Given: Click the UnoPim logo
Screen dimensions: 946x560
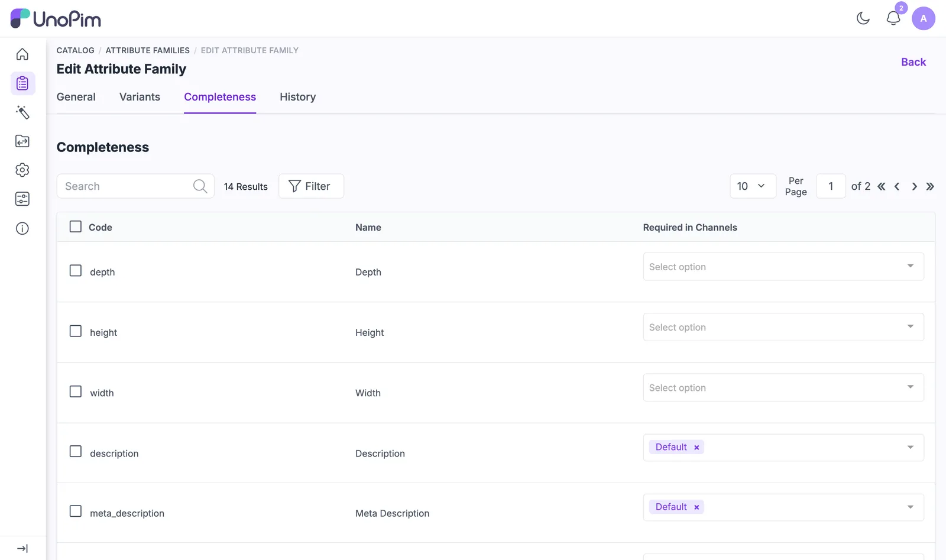Looking at the screenshot, I should 56,19.
